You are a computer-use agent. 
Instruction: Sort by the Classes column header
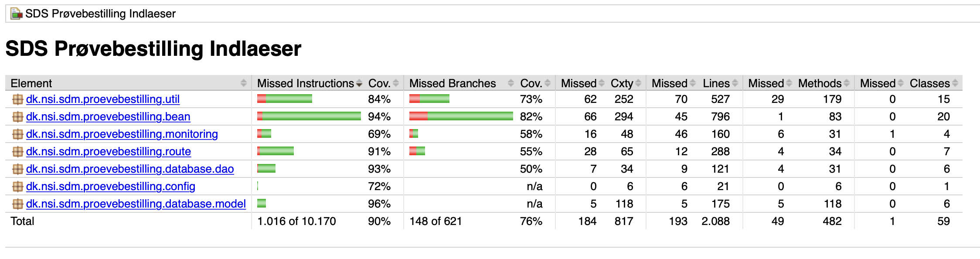[930, 83]
